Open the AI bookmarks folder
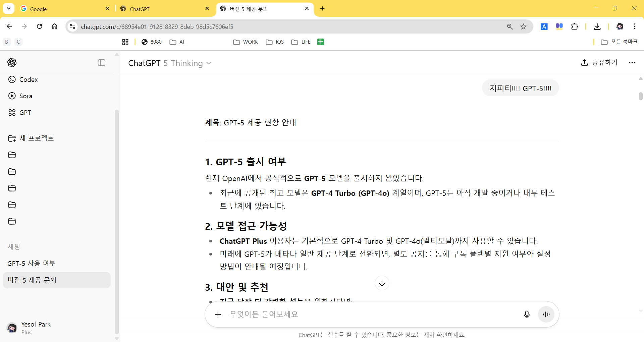The width and height of the screenshot is (644, 342). tap(177, 42)
